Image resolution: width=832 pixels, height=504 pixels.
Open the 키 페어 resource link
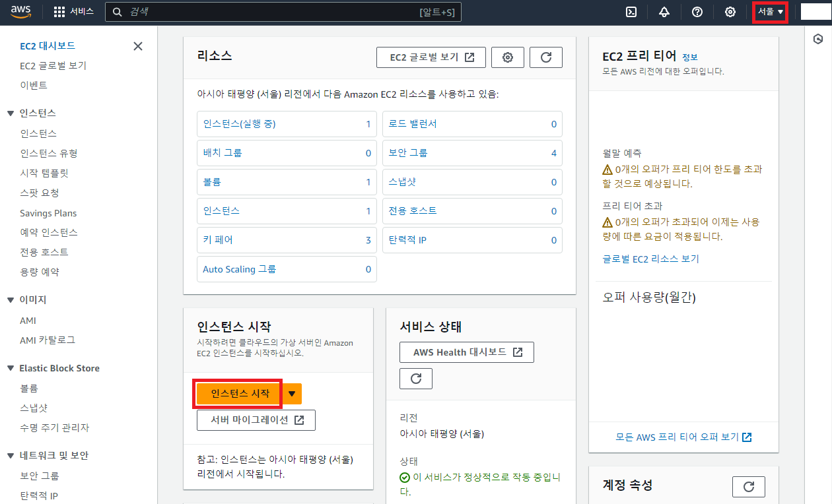tap(218, 240)
